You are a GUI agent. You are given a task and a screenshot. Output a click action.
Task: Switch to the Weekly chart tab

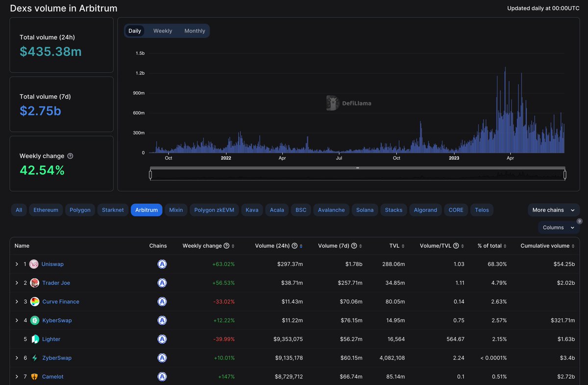pos(162,30)
